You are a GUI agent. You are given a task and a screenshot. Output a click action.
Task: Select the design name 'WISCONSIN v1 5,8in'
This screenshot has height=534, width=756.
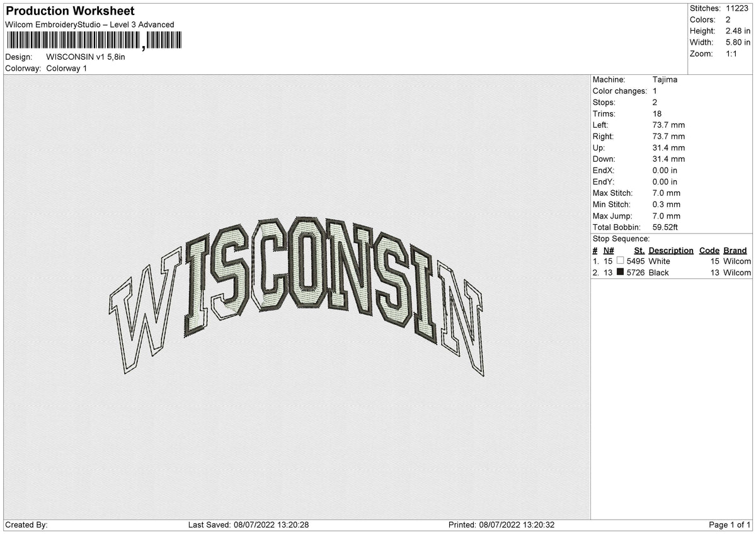[86, 57]
